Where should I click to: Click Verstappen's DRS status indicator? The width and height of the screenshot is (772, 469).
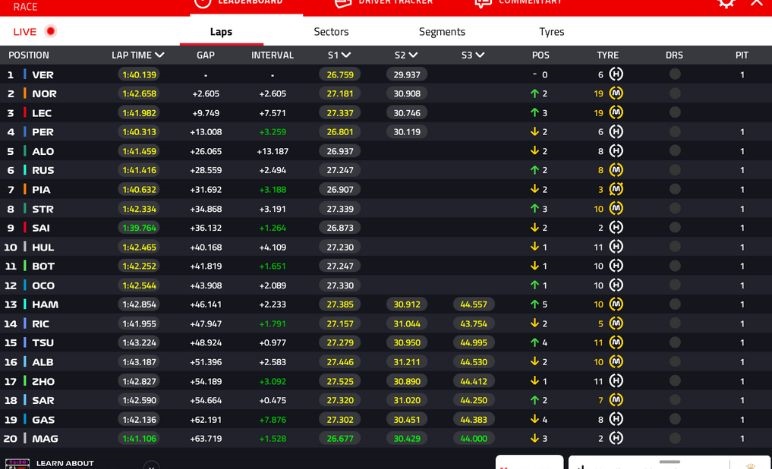click(674, 75)
